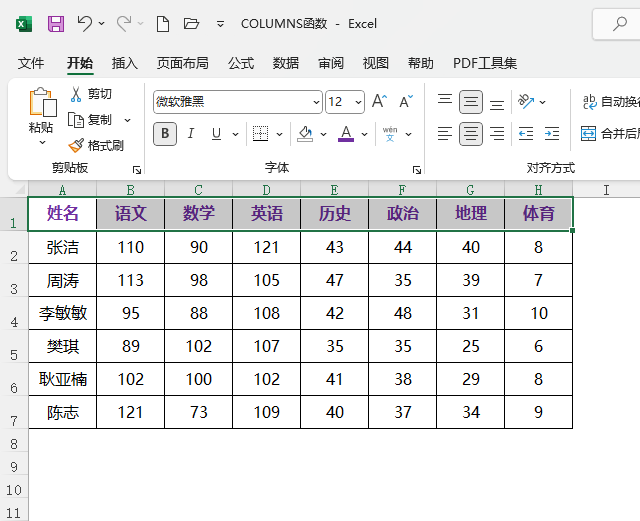Viewport: 640px width, 521px height.
Task: Select the 姓名 header cell
Action: pyautogui.click(x=62, y=214)
